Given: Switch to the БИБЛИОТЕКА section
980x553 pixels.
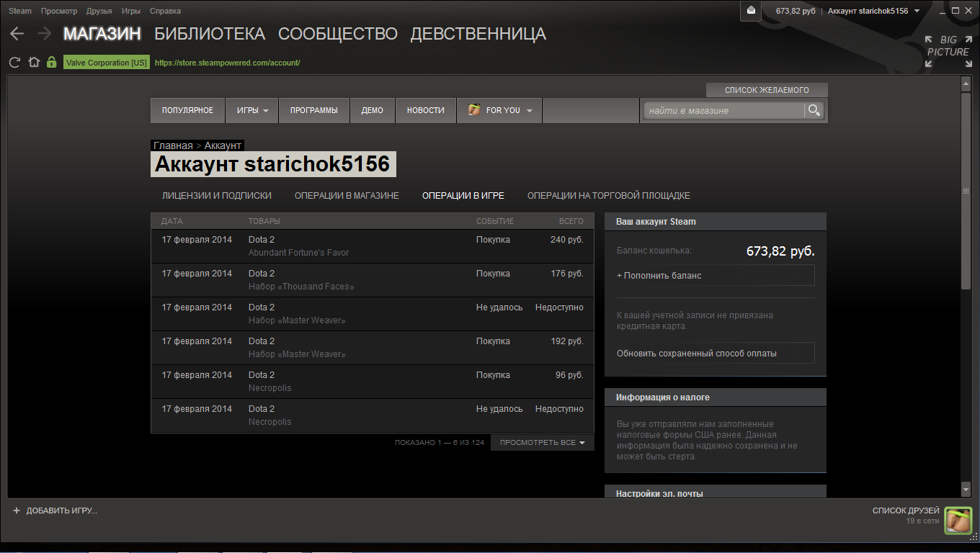Looking at the screenshot, I should [210, 34].
